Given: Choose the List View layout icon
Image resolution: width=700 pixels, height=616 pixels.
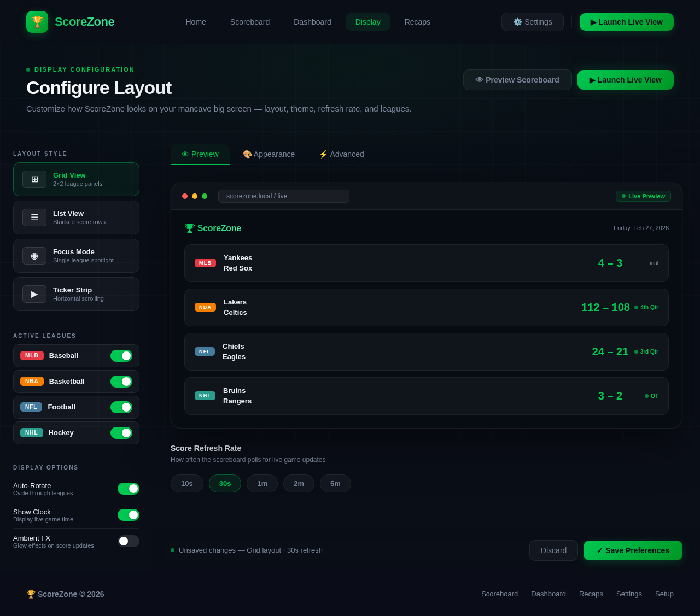Looking at the screenshot, I should coord(34,218).
